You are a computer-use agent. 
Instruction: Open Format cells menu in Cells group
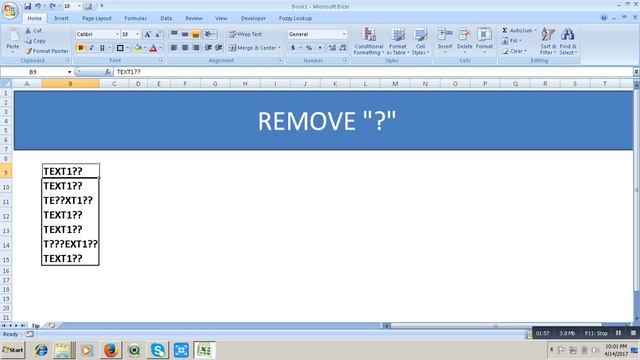click(x=484, y=40)
